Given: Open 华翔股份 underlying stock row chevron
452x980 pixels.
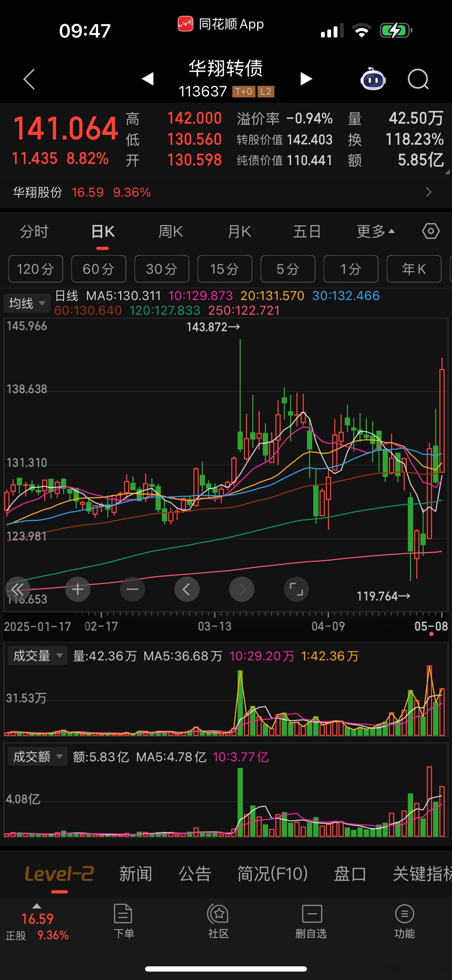Looking at the screenshot, I should click(429, 192).
